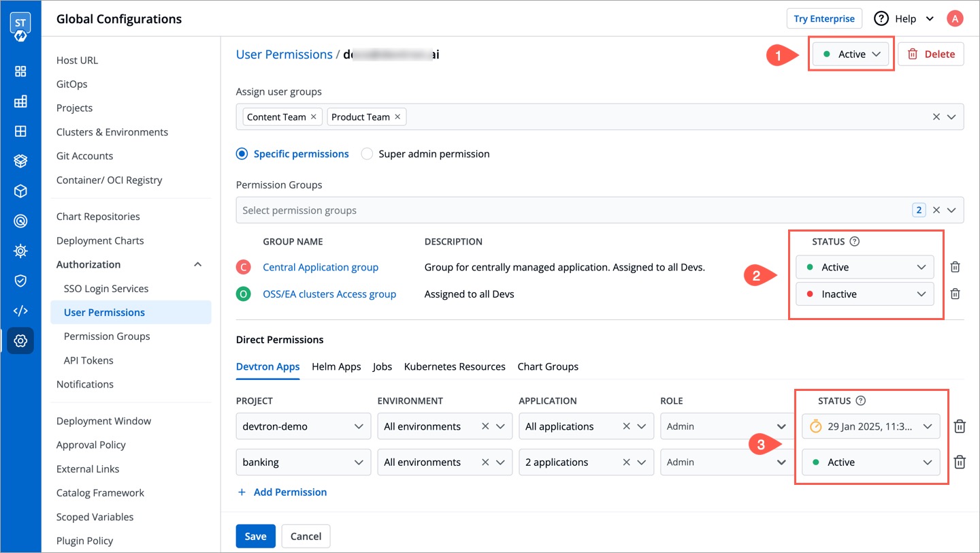
Task: Click the Help question mark icon
Action: click(x=882, y=18)
